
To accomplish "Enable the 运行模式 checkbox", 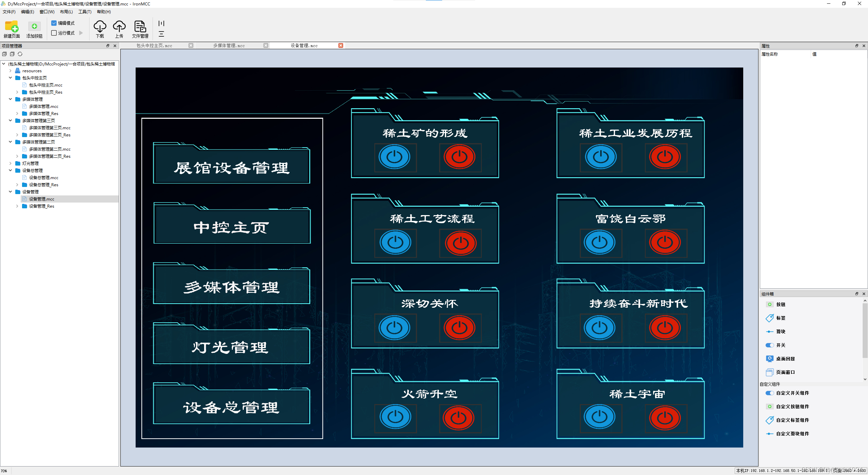I will (54, 33).
